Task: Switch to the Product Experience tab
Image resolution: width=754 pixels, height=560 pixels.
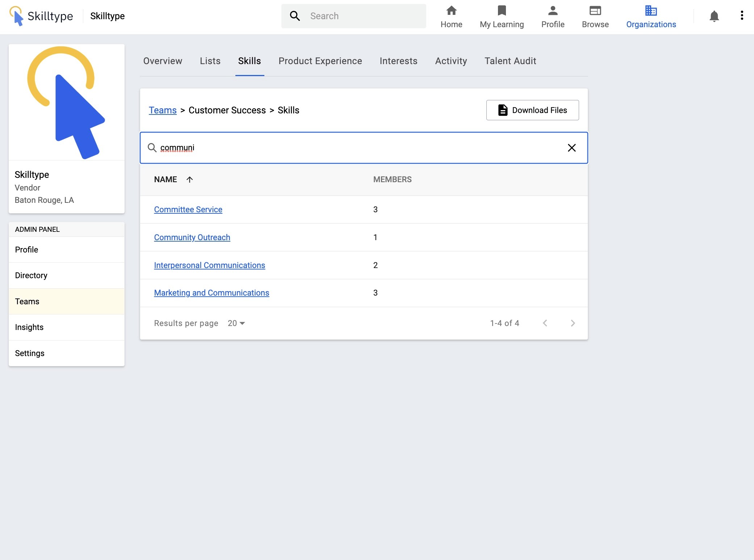Action: point(320,61)
